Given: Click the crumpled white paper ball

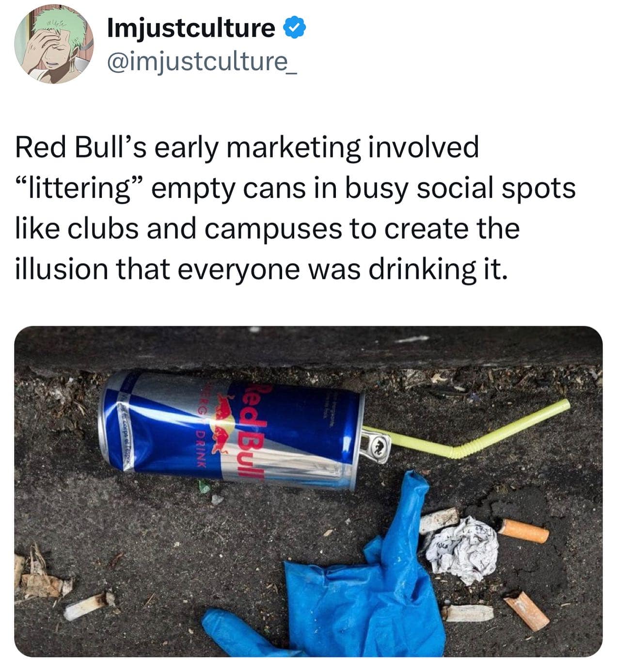Looking at the screenshot, I should click(463, 550).
